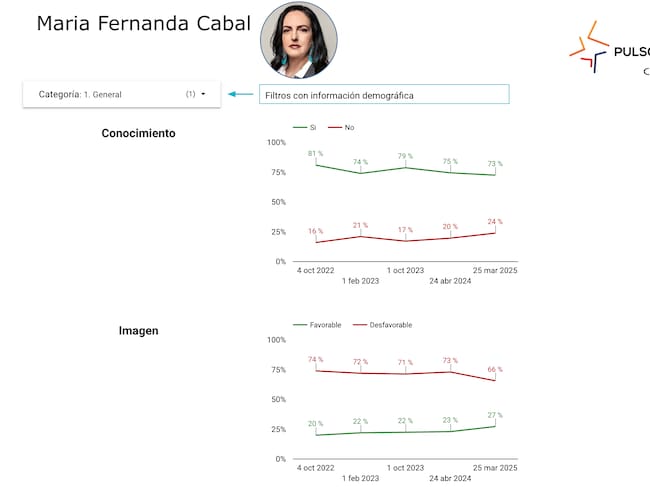Click the blue arrow pointing to Categoría

point(239,94)
